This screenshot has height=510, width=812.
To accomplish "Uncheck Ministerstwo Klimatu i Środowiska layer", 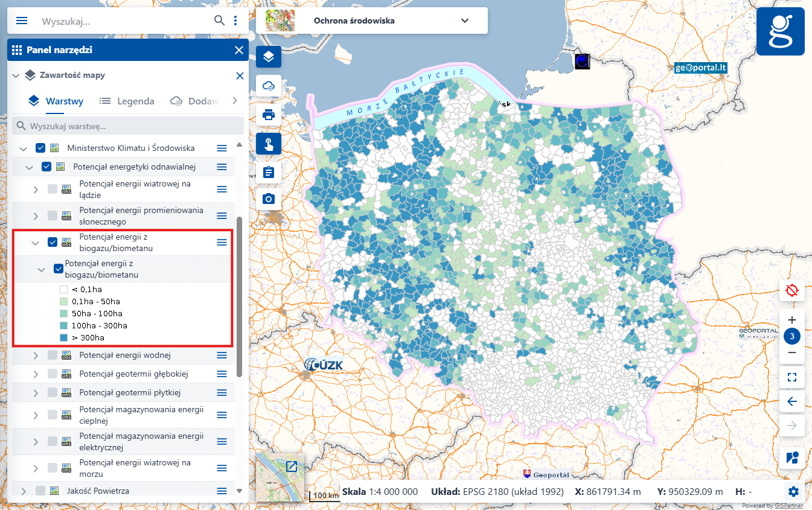I will (40, 147).
